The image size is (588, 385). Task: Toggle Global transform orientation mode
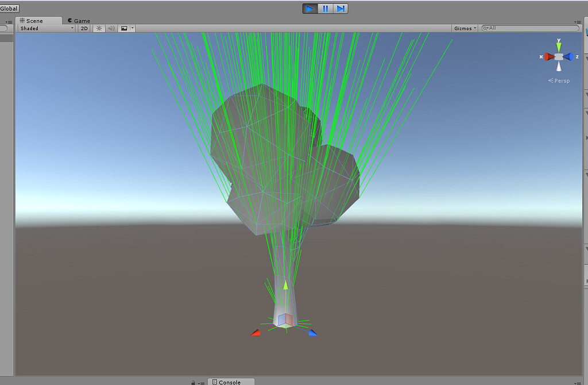pyautogui.click(x=8, y=8)
